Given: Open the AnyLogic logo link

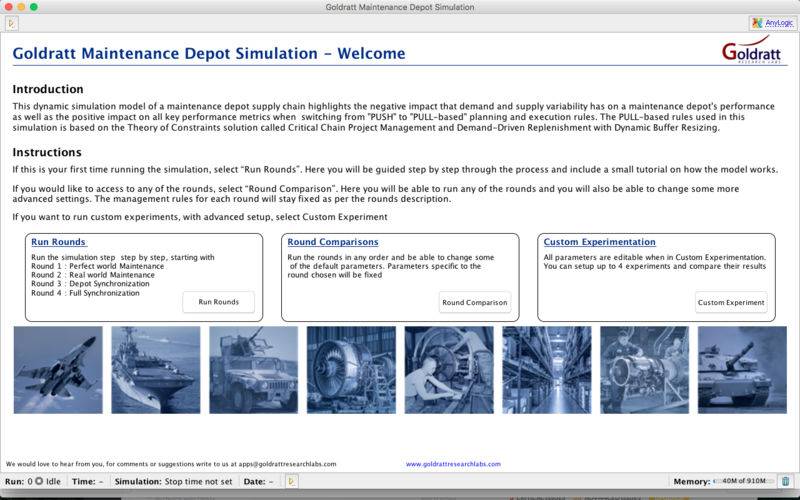Looking at the screenshot, I should (x=773, y=23).
